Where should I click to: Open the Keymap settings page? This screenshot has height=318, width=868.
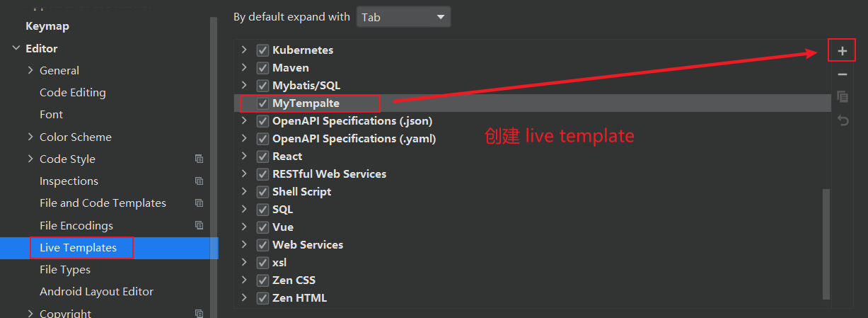[x=47, y=26]
